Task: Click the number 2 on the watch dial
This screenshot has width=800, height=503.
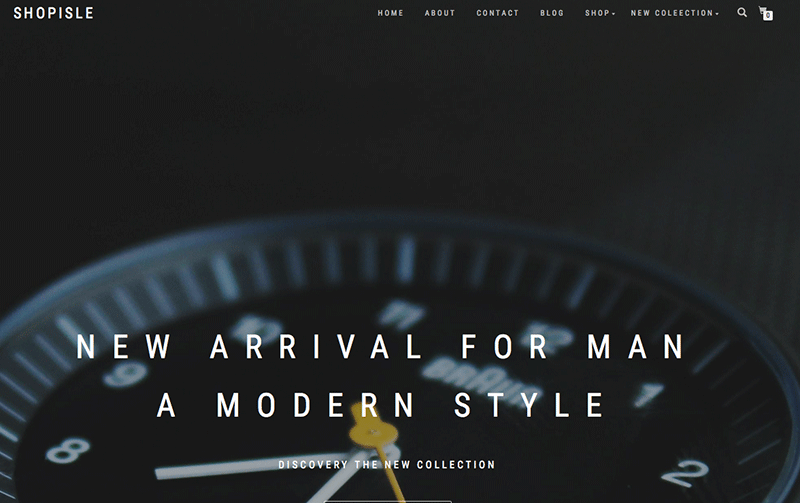Action: click(x=686, y=473)
